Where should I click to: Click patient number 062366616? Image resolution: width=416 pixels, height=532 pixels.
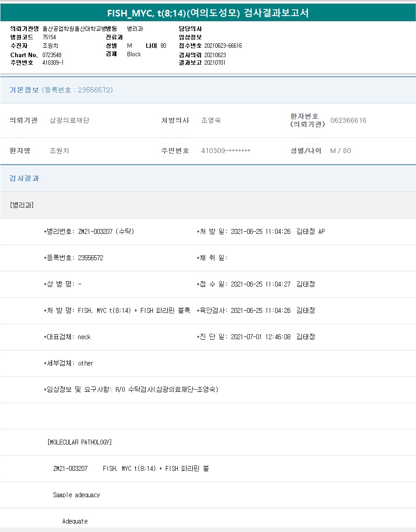point(348,121)
